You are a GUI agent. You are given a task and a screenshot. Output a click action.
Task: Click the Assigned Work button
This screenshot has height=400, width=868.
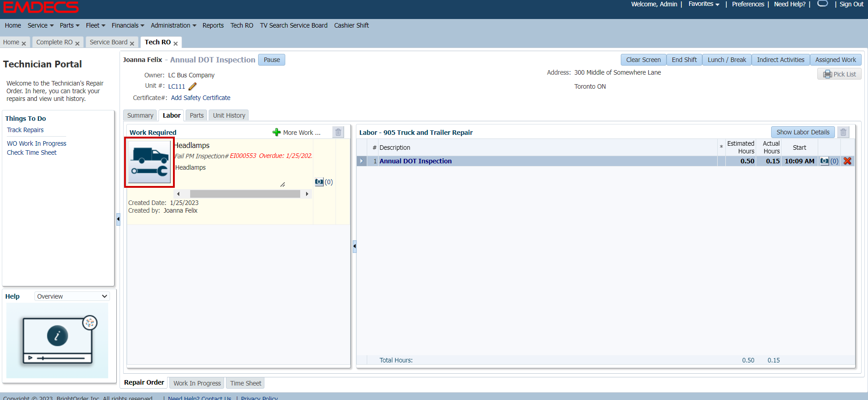(x=835, y=60)
